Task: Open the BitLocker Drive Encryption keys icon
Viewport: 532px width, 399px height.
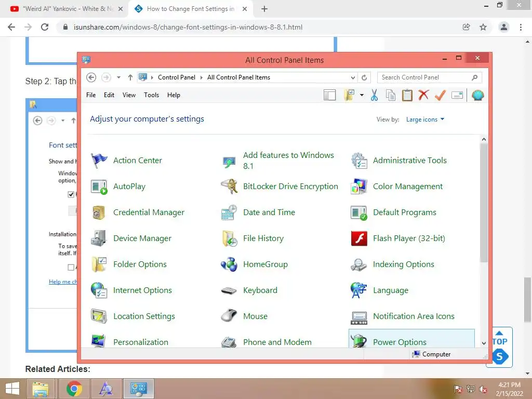Action: click(229, 187)
